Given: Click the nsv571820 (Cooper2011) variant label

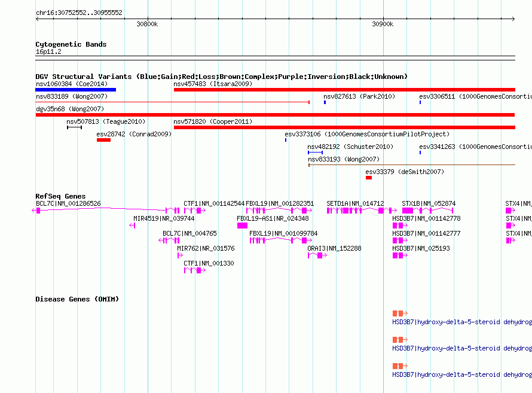Looking at the screenshot, I should (213, 121).
